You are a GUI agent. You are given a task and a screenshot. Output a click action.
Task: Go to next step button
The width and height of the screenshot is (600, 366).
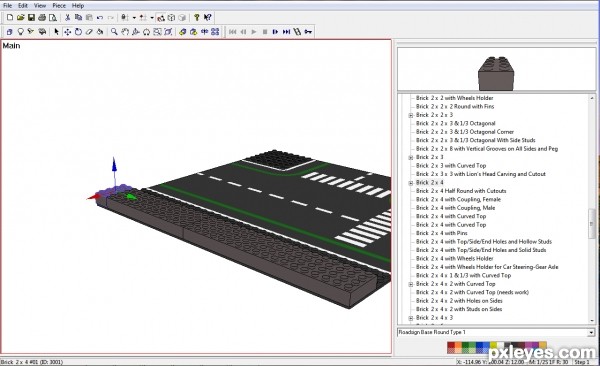[276, 32]
